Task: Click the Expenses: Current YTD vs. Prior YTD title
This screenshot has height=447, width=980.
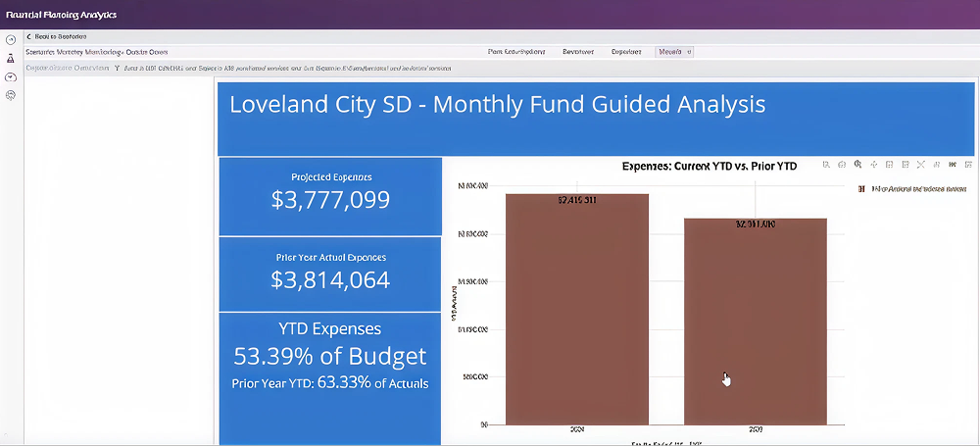Action: pyautogui.click(x=710, y=167)
